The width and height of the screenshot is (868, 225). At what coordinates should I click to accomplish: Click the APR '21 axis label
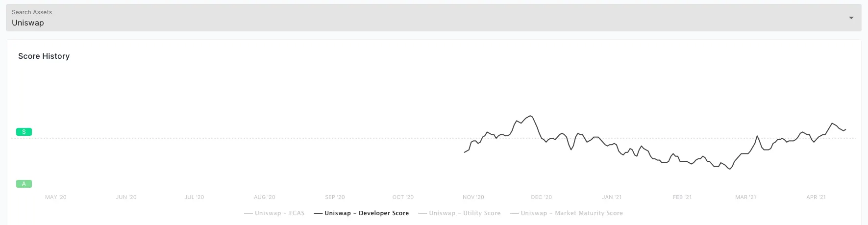tap(816, 197)
